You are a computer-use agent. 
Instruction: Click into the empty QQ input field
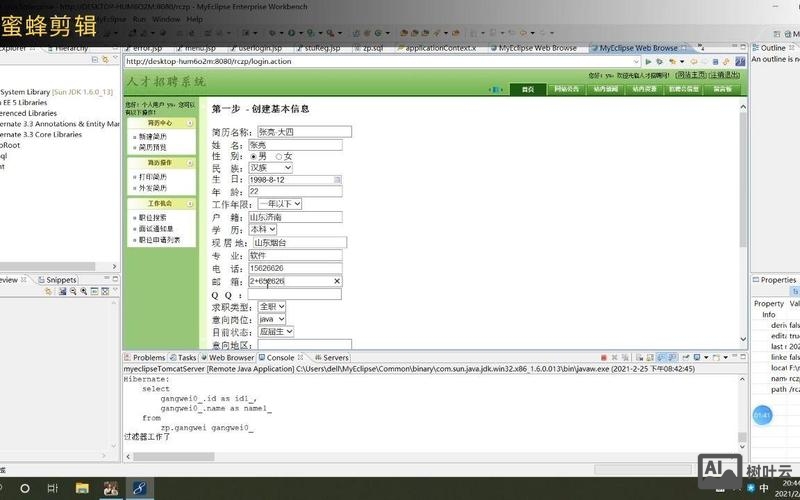(294, 294)
